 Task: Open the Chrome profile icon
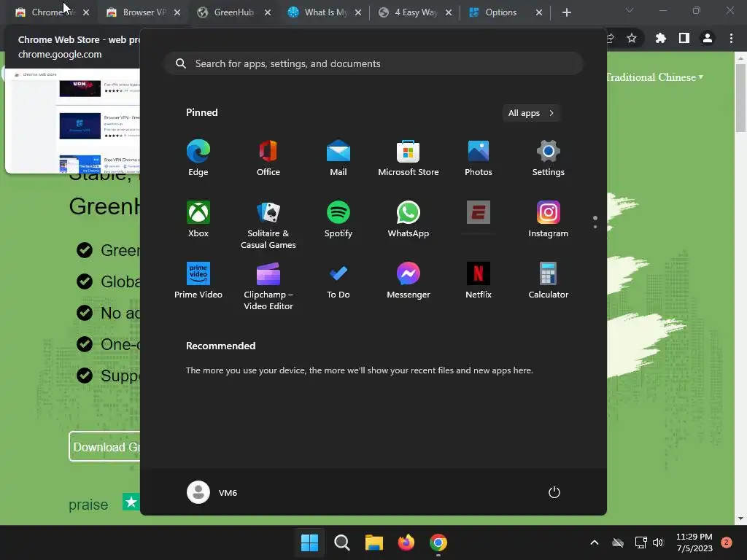[708, 38]
